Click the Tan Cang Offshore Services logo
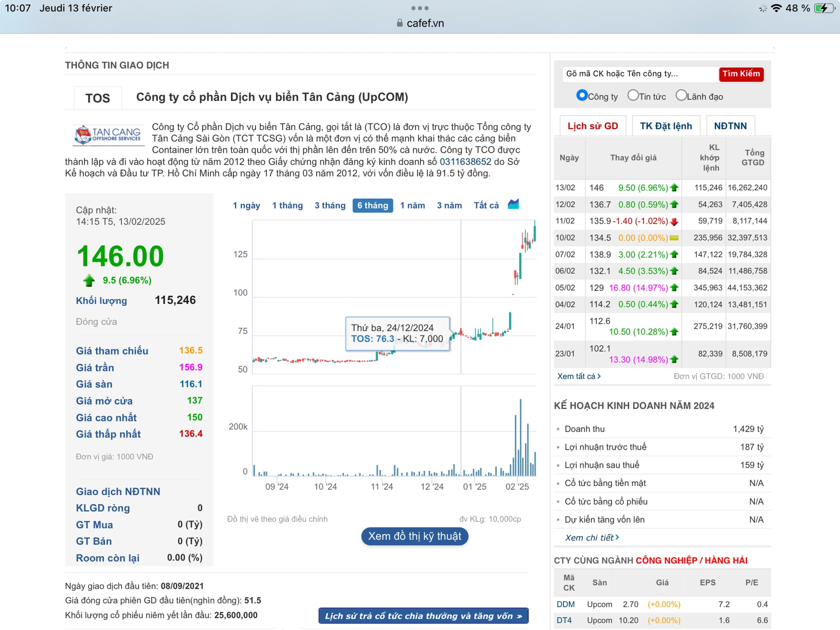This screenshot has height=630, width=840. 108,134
